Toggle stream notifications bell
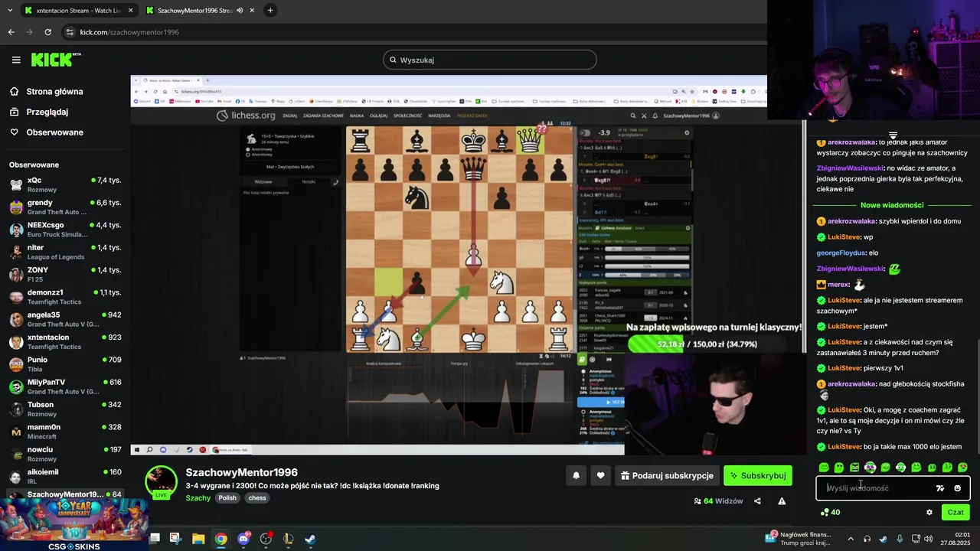The height and width of the screenshot is (551, 980). click(x=576, y=475)
